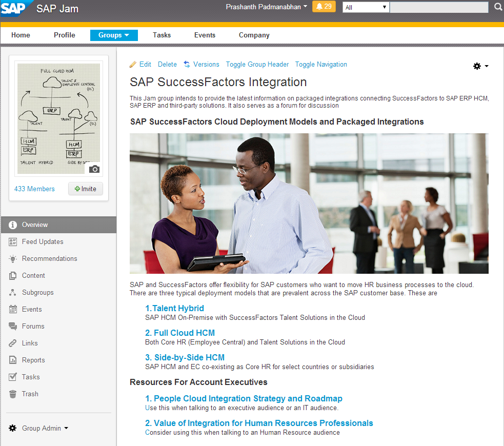
Task: Switch to the Company tab
Action: [254, 35]
